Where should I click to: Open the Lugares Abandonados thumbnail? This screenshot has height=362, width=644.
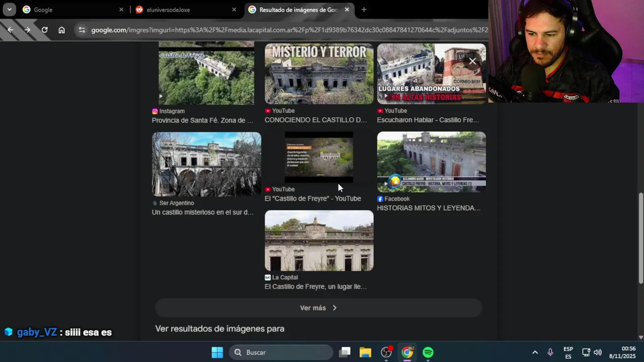pos(431,73)
